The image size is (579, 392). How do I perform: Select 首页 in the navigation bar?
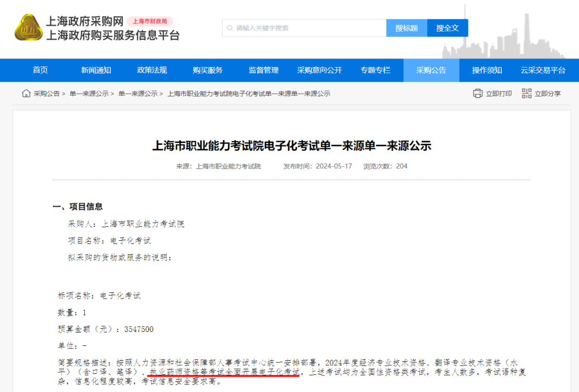41,70
